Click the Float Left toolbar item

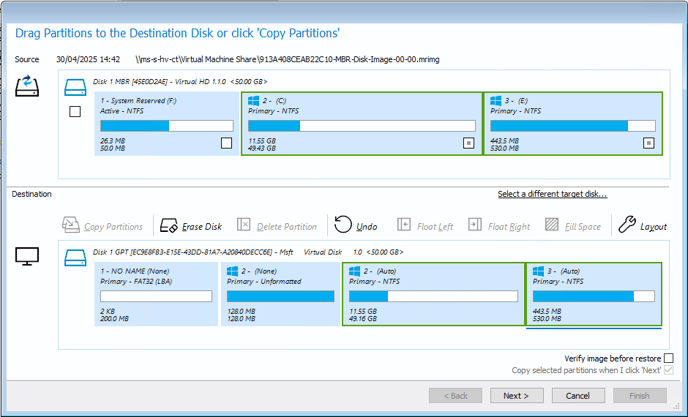click(425, 226)
